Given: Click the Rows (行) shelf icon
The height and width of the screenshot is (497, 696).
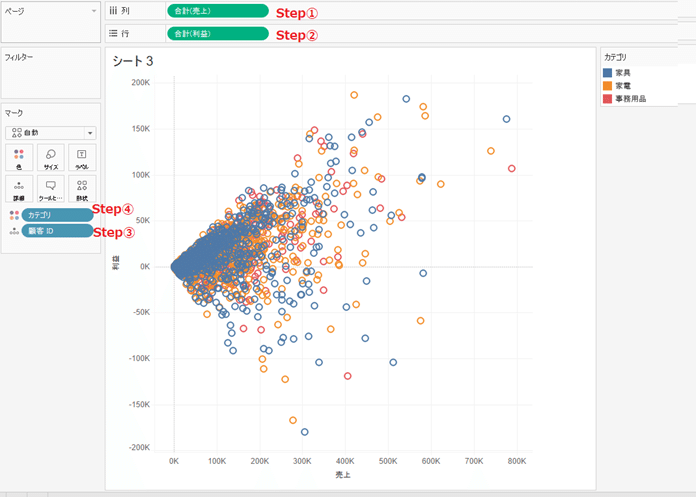Looking at the screenshot, I should pyautogui.click(x=113, y=34).
